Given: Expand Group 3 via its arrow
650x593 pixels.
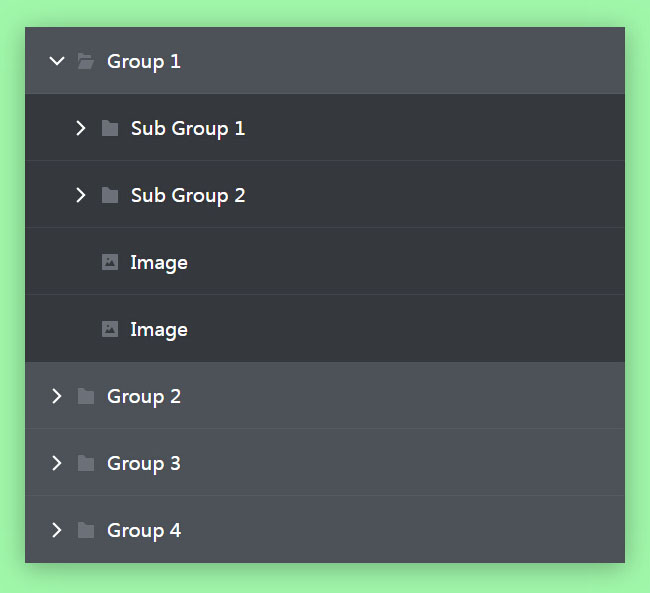Looking at the screenshot, I should [x=57, y=463].
